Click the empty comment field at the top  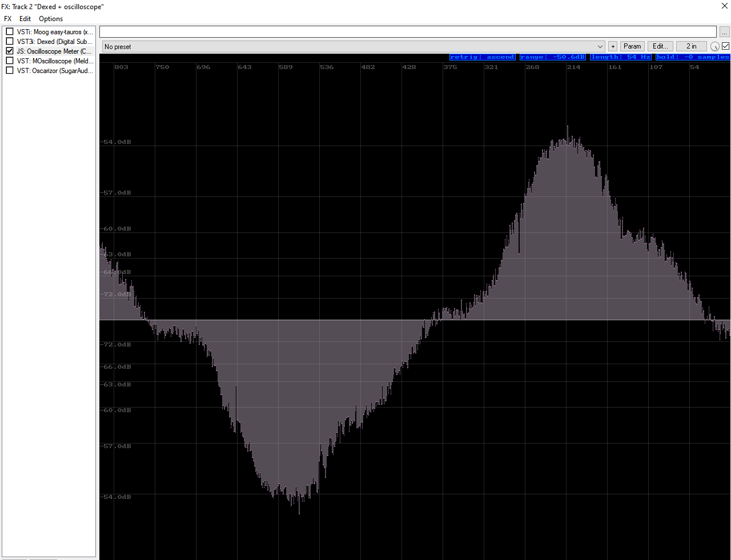click(408, 32)
